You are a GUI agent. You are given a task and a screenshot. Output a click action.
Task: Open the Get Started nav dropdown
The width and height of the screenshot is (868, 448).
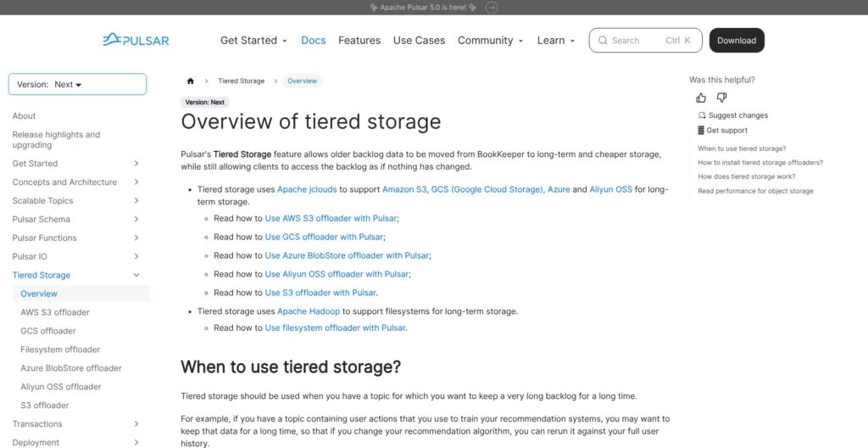pos(253,41)
